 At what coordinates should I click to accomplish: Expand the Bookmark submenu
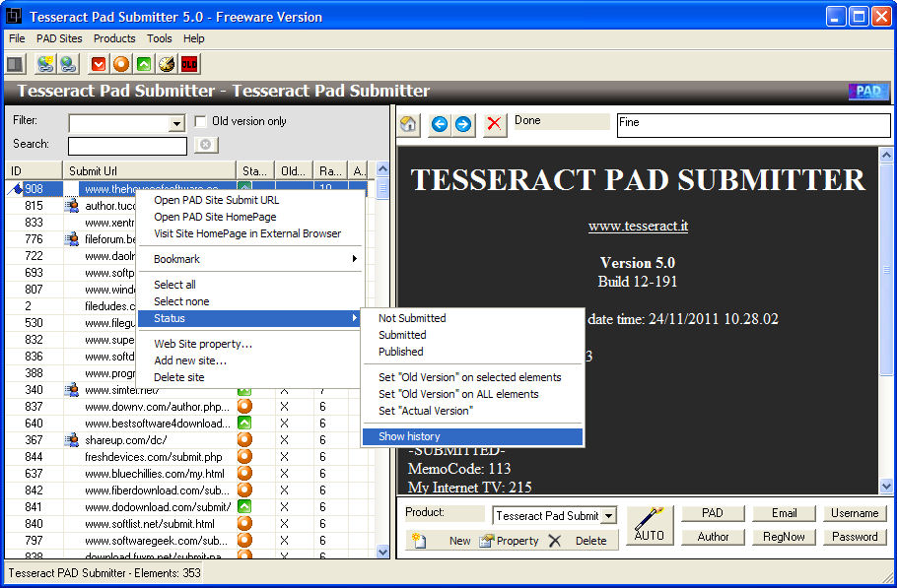tap(249, 259)
